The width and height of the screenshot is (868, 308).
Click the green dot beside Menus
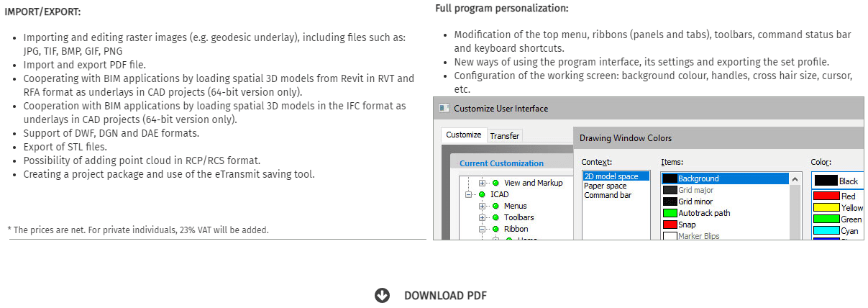click(496, 206)
